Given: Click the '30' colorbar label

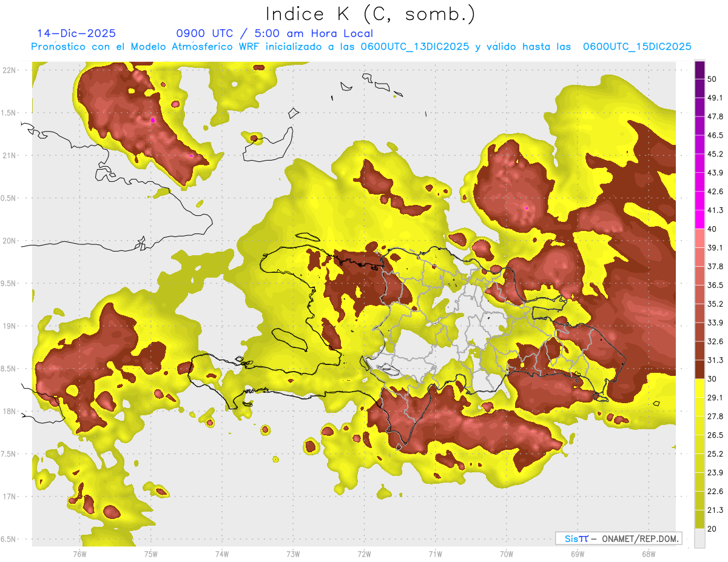Looking at the screenshot, I should click(x=712, y=379).
